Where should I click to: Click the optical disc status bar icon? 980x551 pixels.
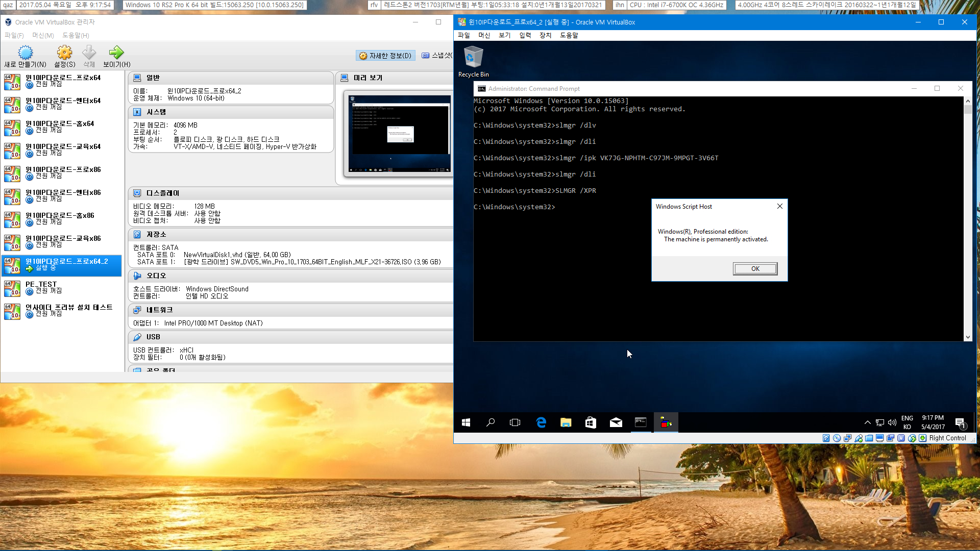pyautogui.click(x=837, y=438)
